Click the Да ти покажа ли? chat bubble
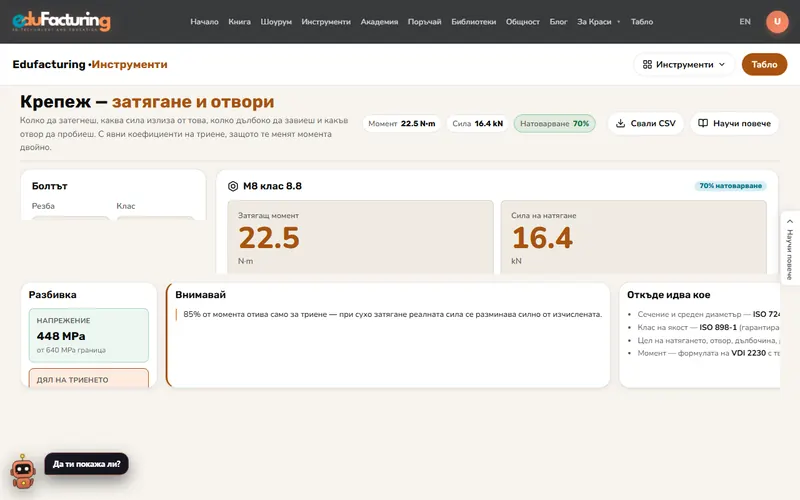Screen dimensions: 800x500 tap(87, 464)
